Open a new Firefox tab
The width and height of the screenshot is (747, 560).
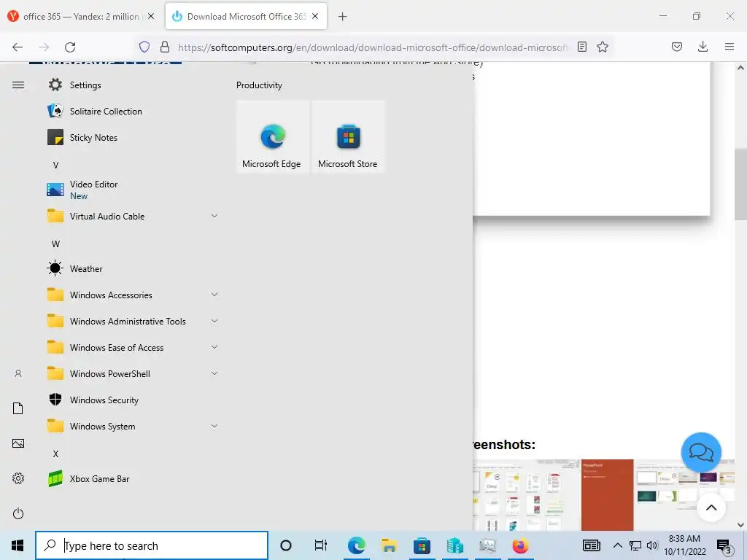[x=343, y=17]
